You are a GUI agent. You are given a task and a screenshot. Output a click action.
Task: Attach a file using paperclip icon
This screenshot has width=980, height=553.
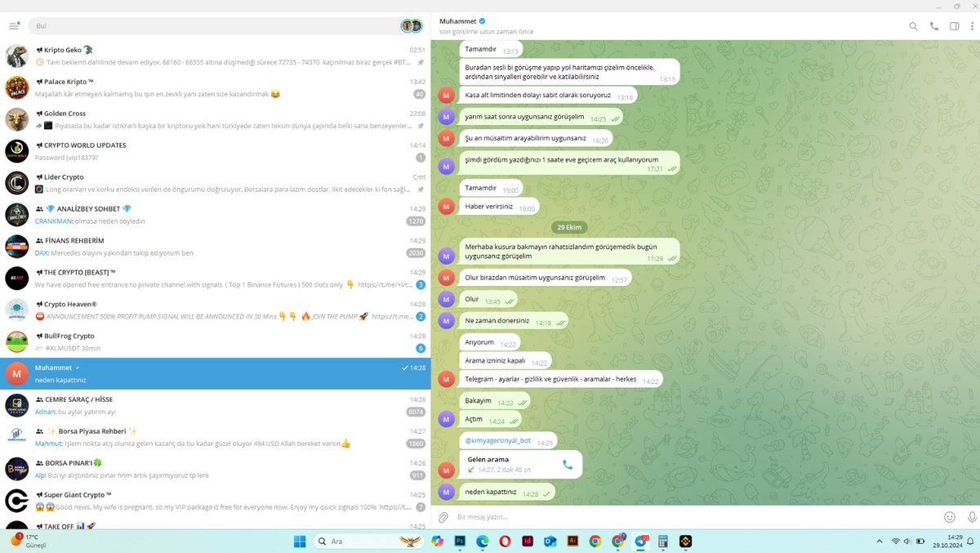click(443, 517)
